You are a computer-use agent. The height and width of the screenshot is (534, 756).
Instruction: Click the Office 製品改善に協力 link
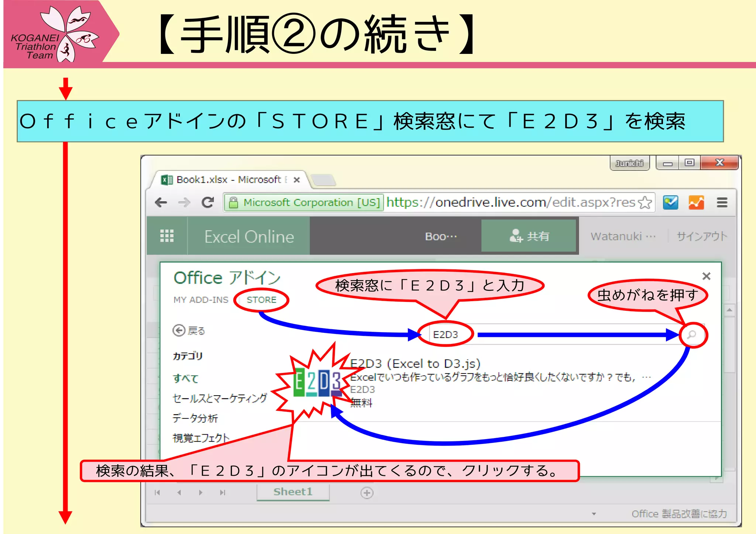pyautogui.click(x=679, y=514)
